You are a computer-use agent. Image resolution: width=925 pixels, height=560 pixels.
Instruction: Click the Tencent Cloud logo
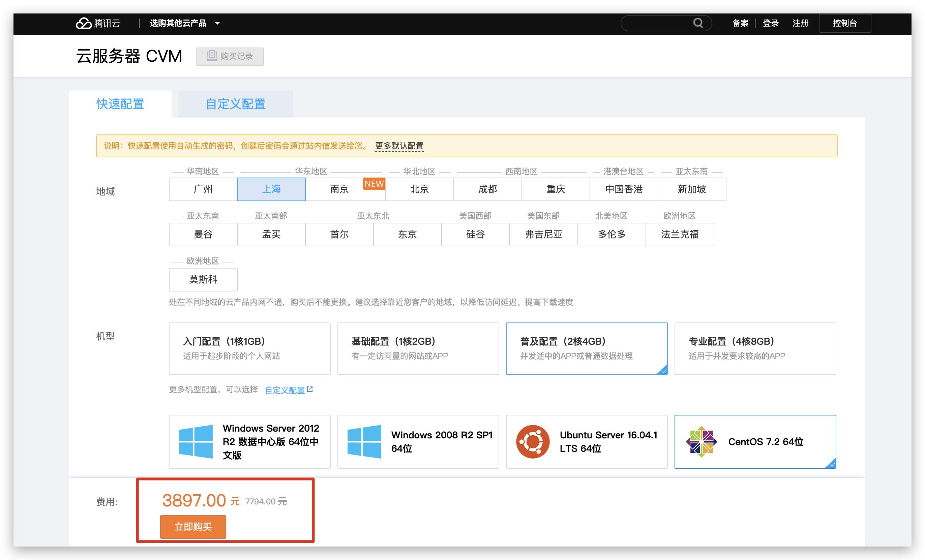(x=98, y=23)
